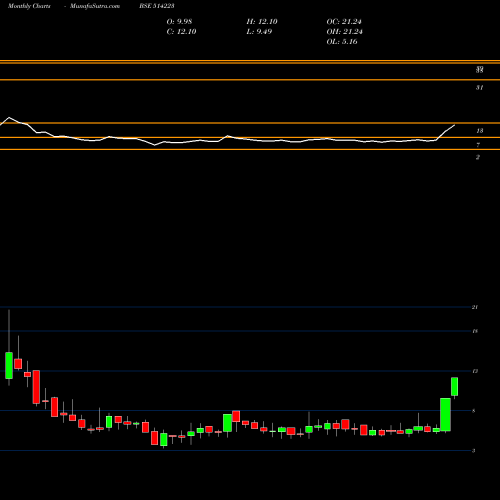500x500 pixels.
Task: Click the last green candle on the right
Action: [454, 387]
